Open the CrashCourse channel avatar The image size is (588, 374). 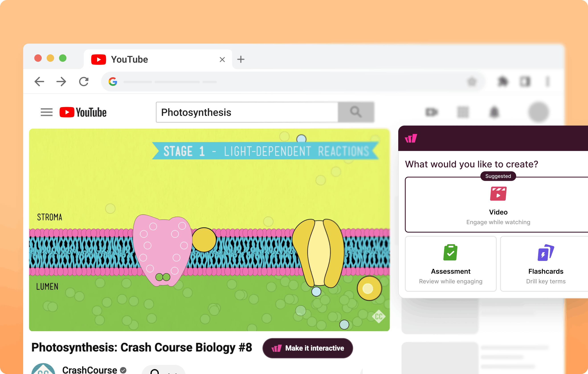point(43,369)
